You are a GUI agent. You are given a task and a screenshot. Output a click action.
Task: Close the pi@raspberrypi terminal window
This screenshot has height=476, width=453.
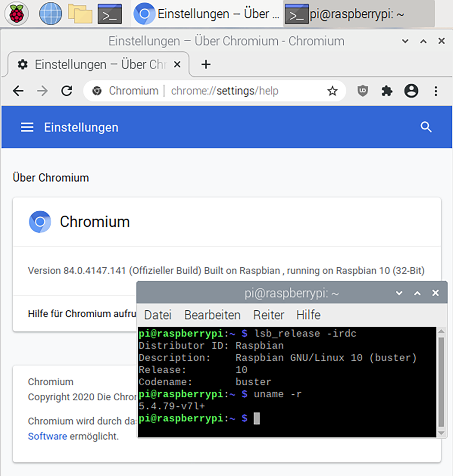436,293
